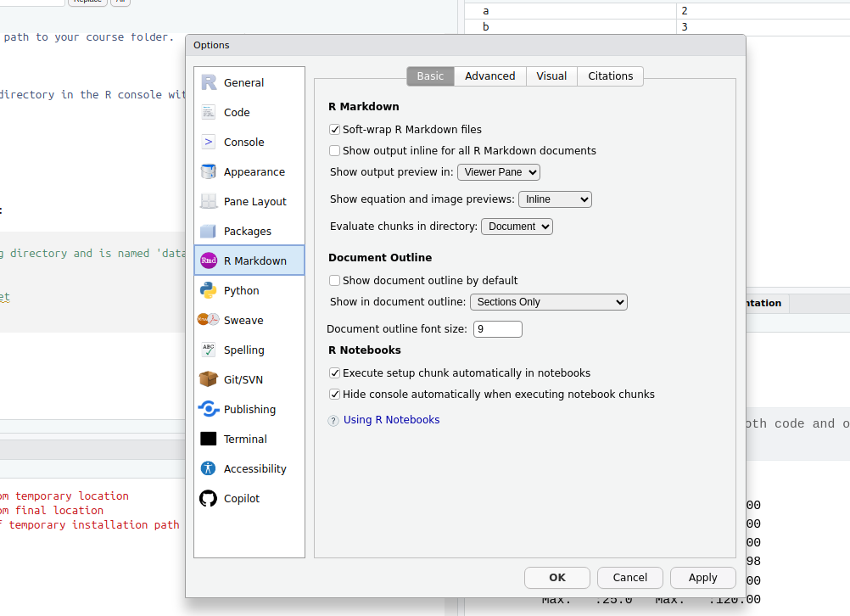Open Show in document outline dropdown
Viewport: 850px width, 616px height.
coord(548,302)
